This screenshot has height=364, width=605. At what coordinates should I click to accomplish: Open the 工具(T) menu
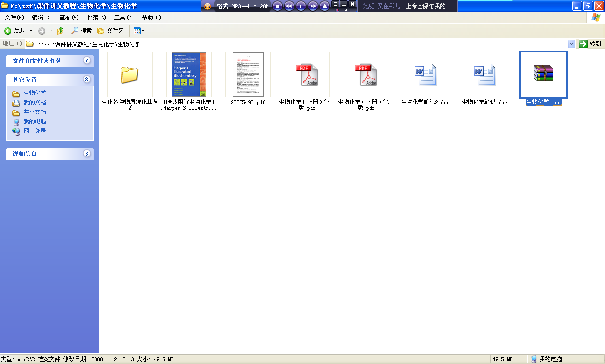[x=123, y=17]
